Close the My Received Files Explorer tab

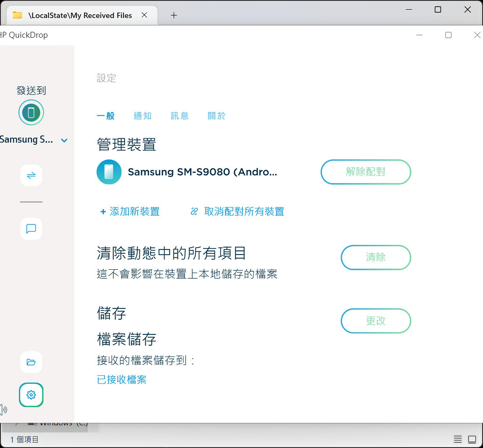click(144, 15)
